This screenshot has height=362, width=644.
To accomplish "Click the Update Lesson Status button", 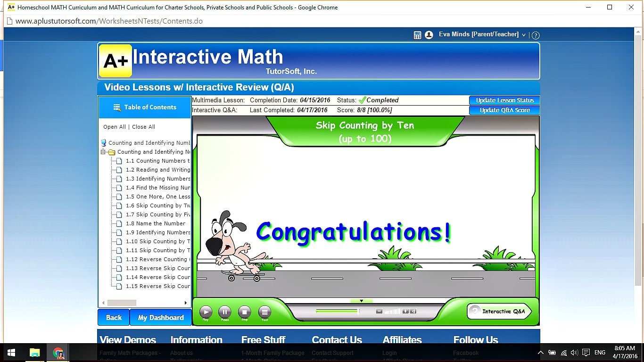I will tap(504, 100).
